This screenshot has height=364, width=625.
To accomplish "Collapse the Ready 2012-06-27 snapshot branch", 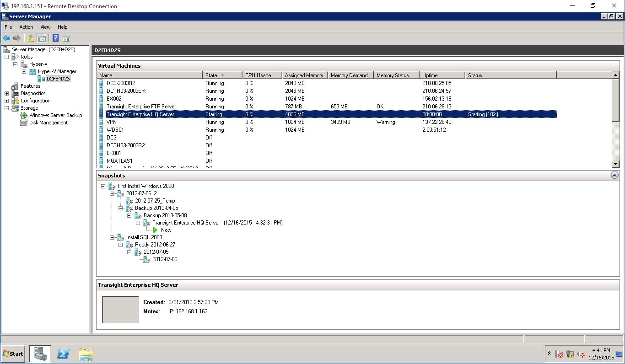I will (121, 245).
